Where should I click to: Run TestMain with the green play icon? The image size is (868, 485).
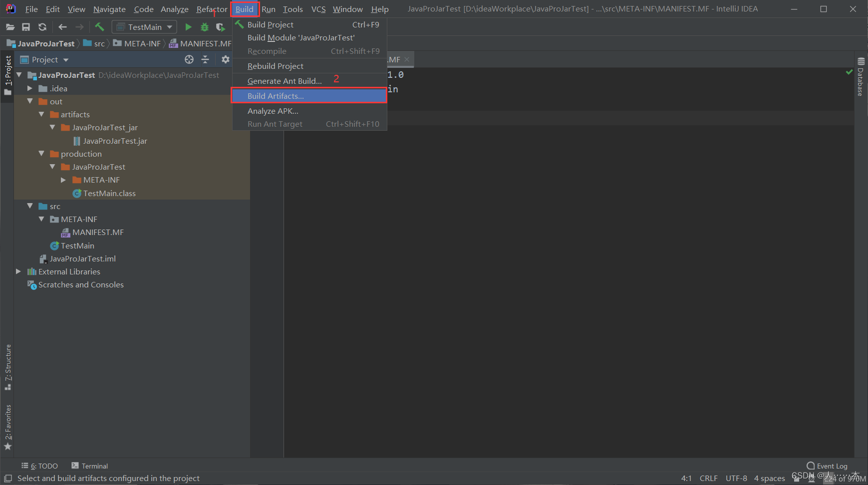pyautogui.click(x=188, y=27)
